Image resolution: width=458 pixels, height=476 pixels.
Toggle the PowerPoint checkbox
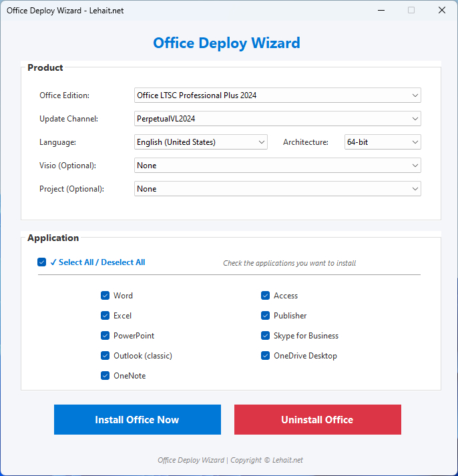tap(105, 335)
